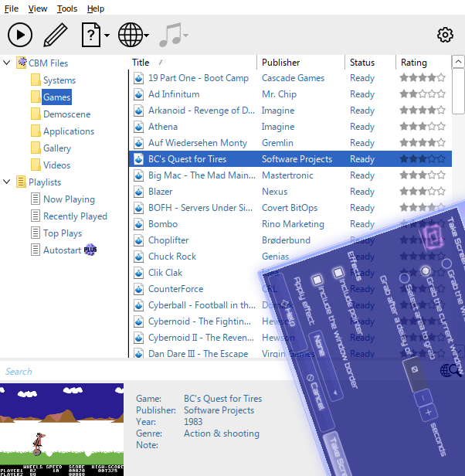Click the list's vertical scrollbar thumb

coord(458,92)
